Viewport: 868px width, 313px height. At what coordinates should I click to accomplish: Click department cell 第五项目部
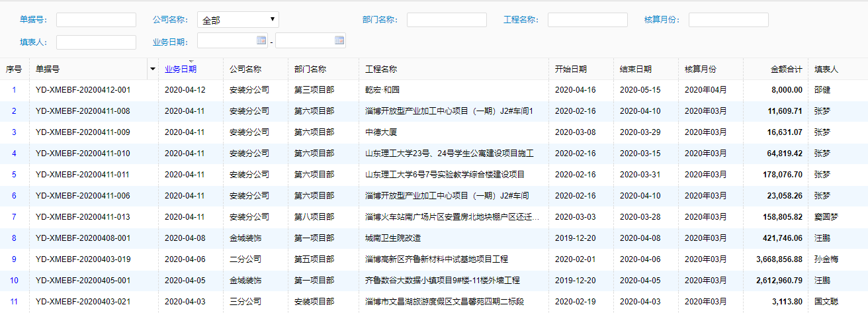pos(314,259)
